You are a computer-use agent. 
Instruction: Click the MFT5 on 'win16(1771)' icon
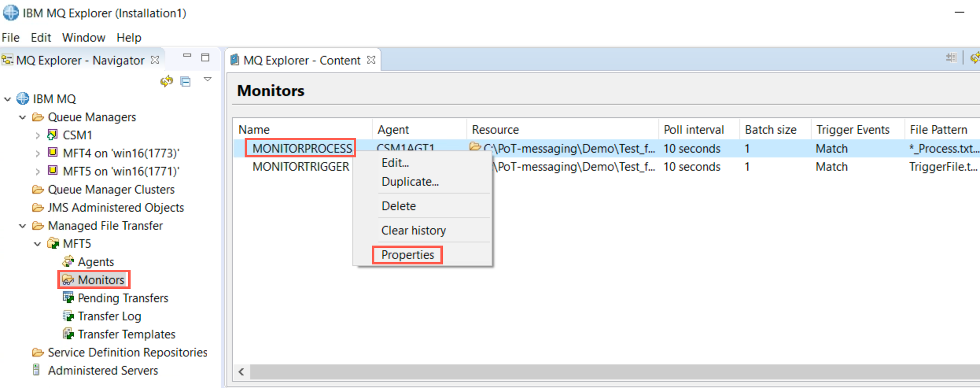coord(53,170)
